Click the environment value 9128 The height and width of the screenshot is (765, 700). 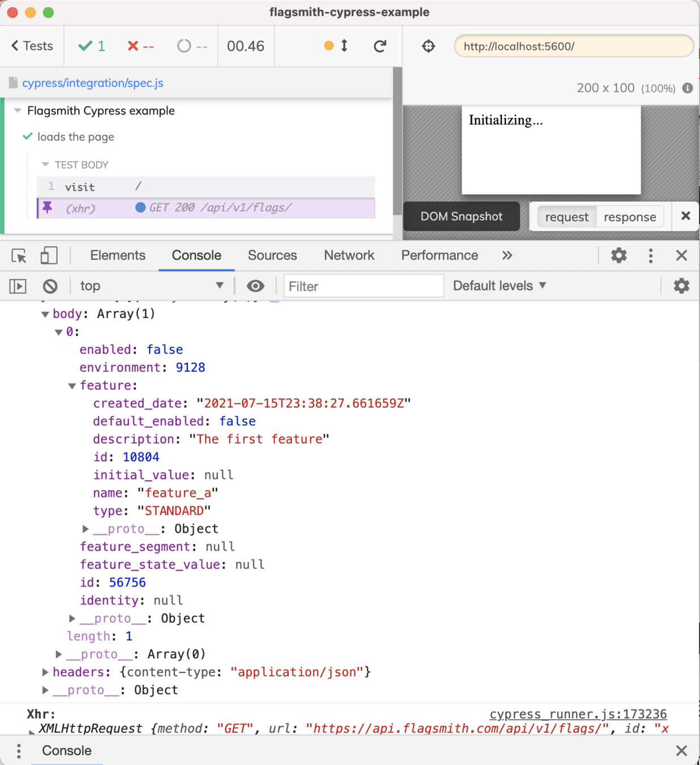(190, 367)
